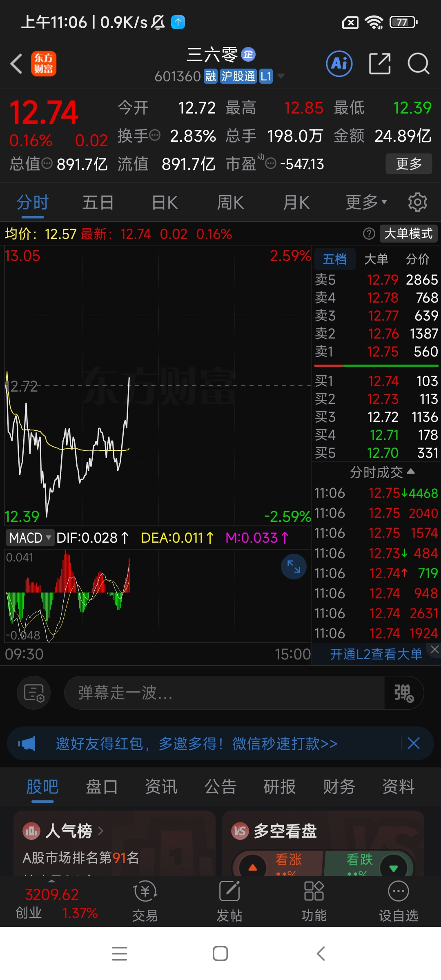
Task: Click the 11:06 12.75 4468 trade row
Action: [x=376, y=493]
